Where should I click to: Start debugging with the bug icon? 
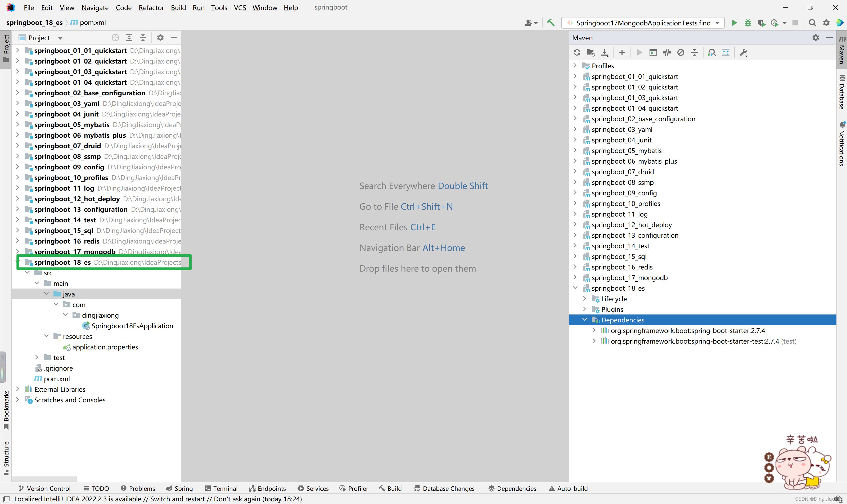747,23
